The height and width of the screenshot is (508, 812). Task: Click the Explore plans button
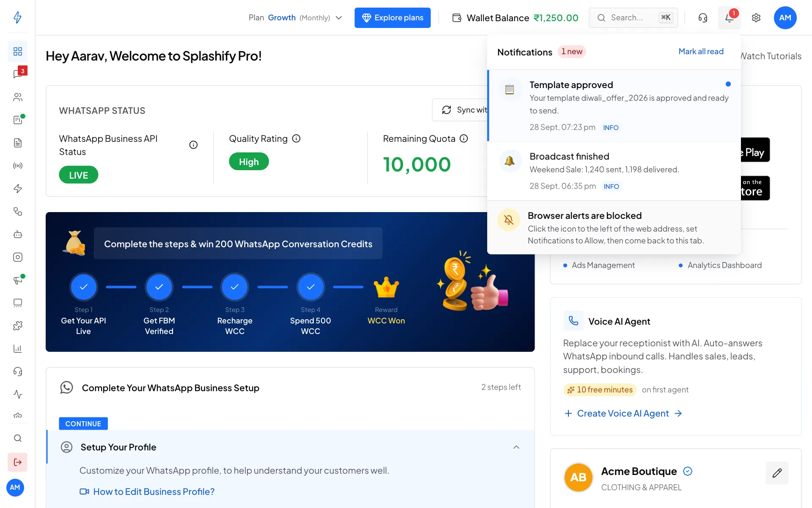(392, 18)
